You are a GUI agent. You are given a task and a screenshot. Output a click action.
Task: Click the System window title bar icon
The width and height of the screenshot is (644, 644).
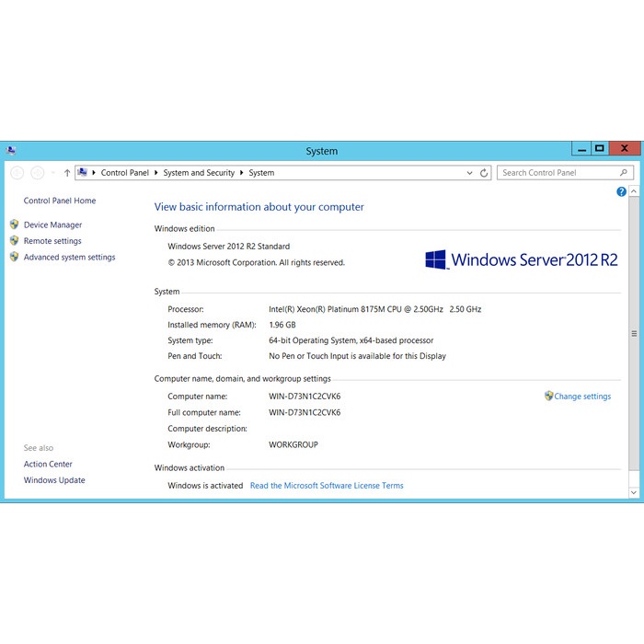coord(11,151)
